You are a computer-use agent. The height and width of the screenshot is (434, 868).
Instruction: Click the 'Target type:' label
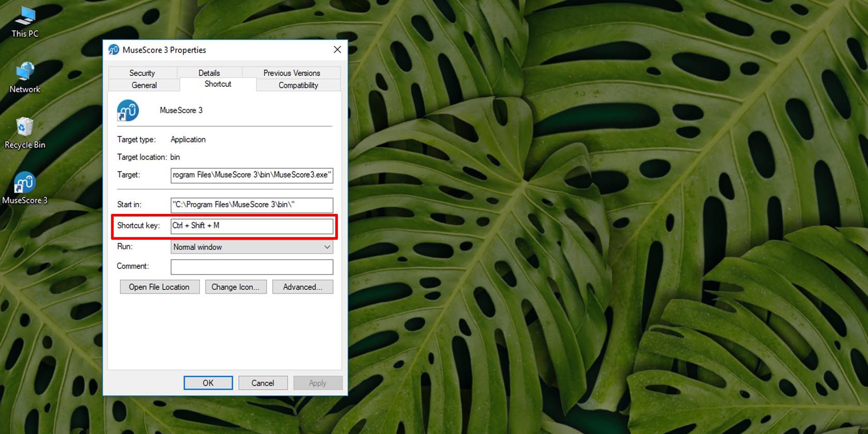pos(136,139)
